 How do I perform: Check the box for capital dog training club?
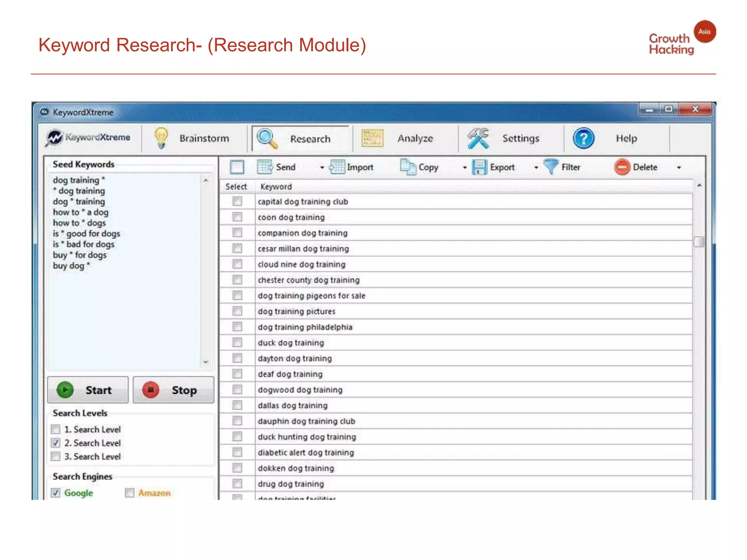(237, 201)
